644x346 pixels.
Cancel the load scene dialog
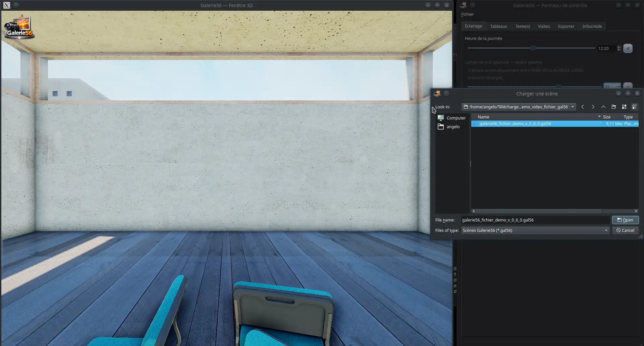pyautogui.click(x=625, y=230)
